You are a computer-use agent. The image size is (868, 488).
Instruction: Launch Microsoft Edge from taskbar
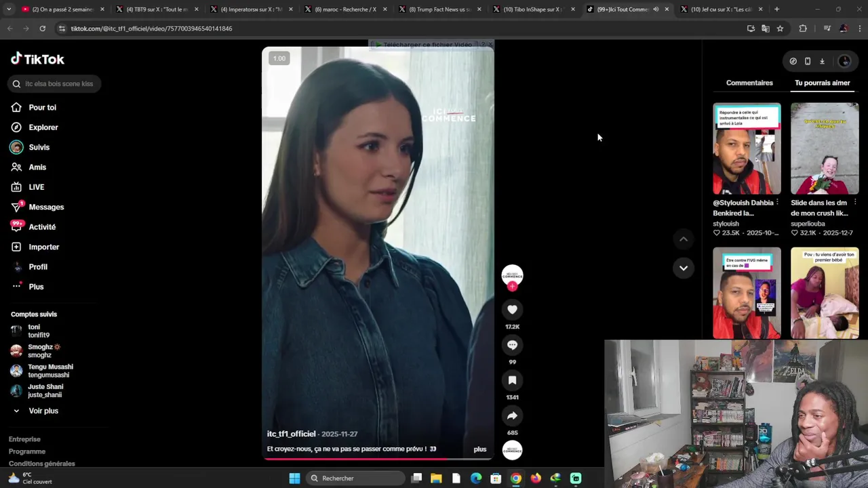tap(476, 479)
